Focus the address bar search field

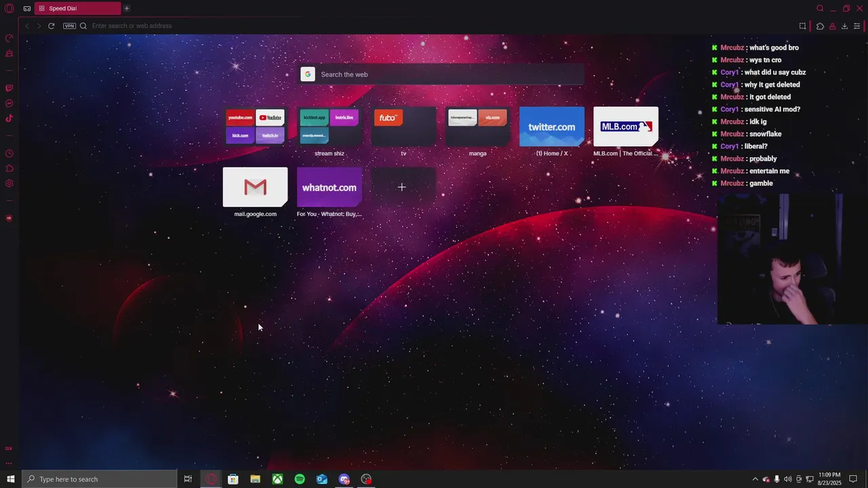[x=434, y=26]
